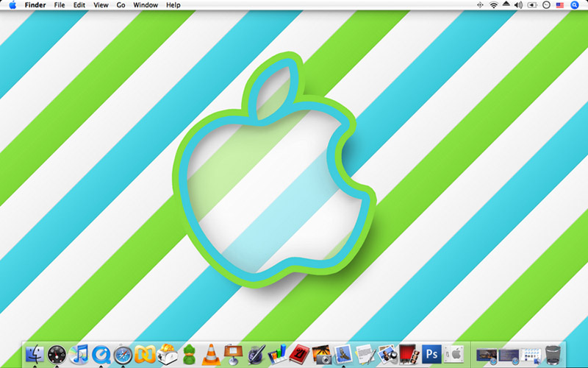The image size is (588, 368).
Task: Open the US flag input menu
Action: [560, 5]
